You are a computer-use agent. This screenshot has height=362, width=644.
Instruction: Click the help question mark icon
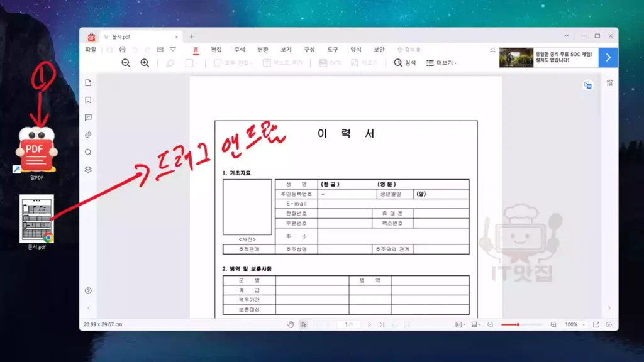pyautogui.click(x=88, y=290)
